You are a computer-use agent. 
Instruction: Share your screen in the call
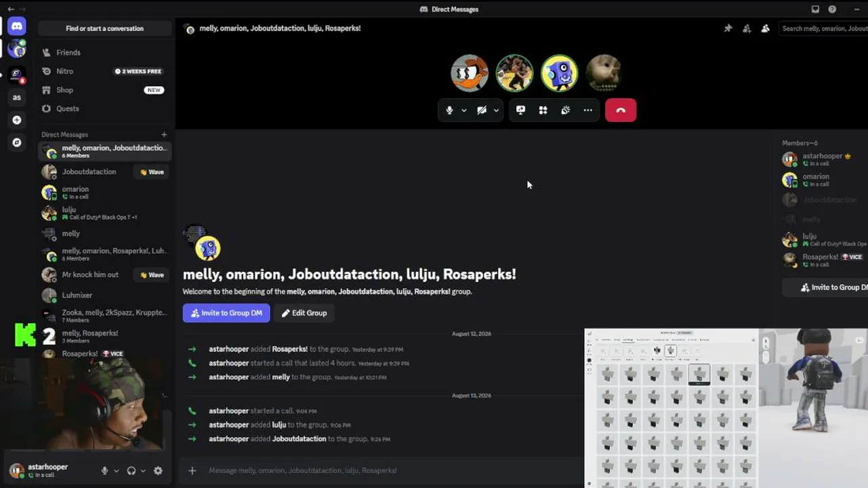pyautogui.click(x=520, y=110)
